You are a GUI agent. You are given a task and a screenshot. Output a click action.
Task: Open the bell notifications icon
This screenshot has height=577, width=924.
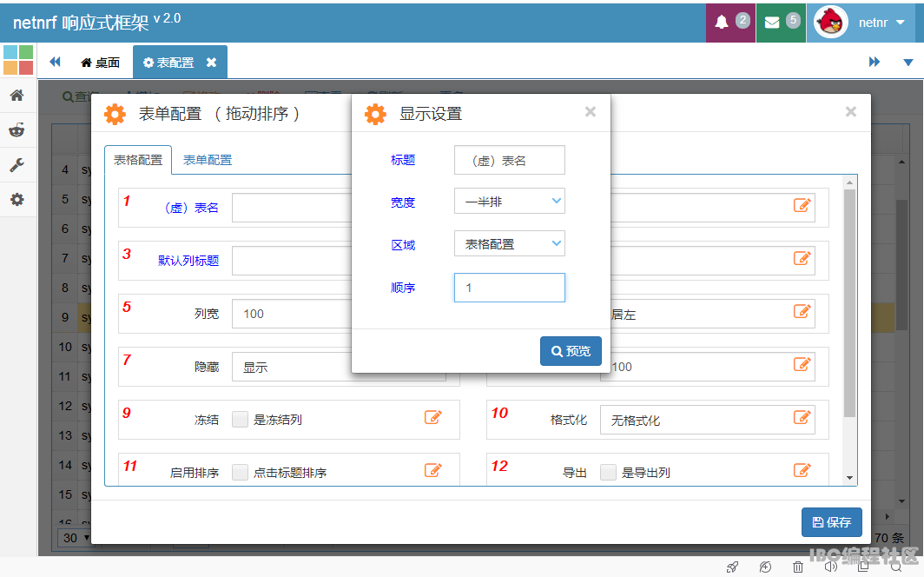(722, 23)
